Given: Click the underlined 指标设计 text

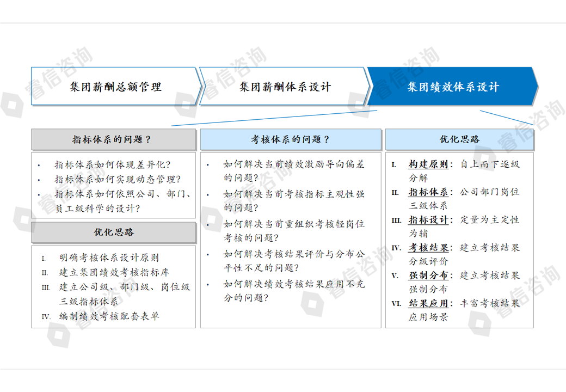Looking at the screenshot, I should coord(429,220).
